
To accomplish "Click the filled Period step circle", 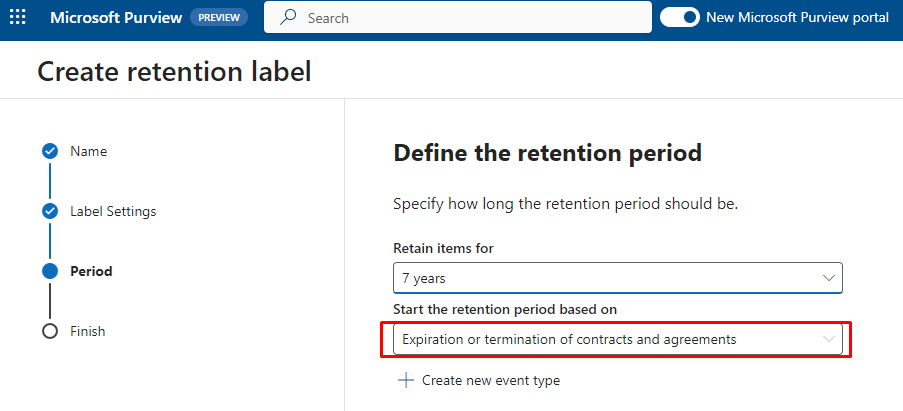I will click(50, 271).
